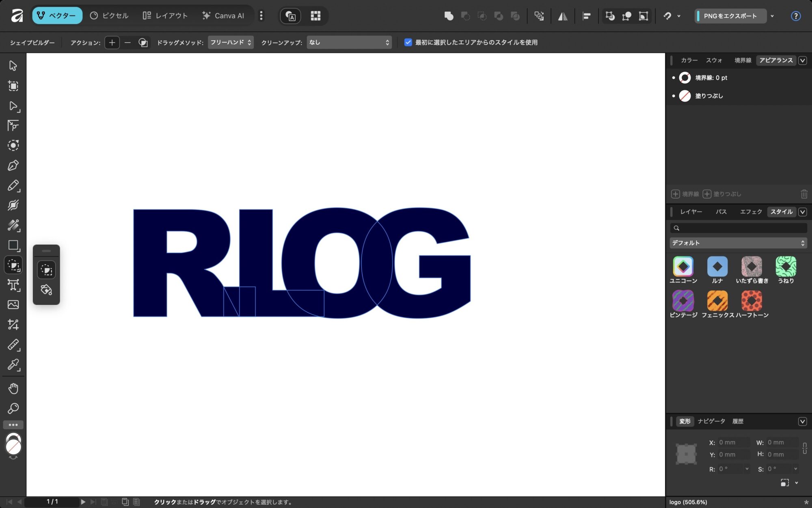Pick the Color picker eyedropper tool
Image resolution: width=812 pixels, height=508 pixels.
[13, 365]
